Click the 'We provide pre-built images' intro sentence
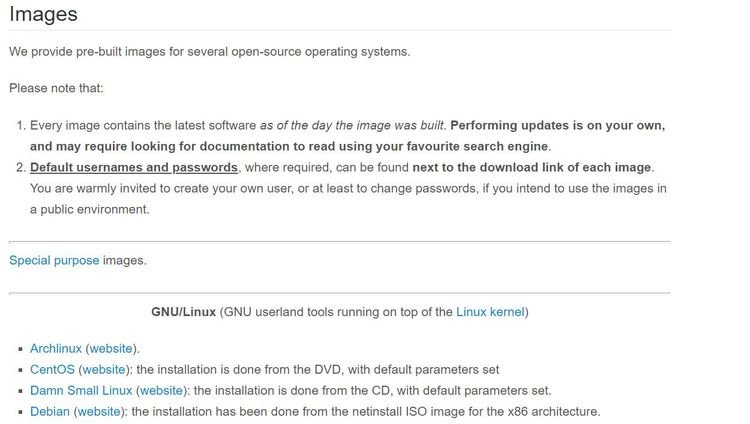 point(210,52)
